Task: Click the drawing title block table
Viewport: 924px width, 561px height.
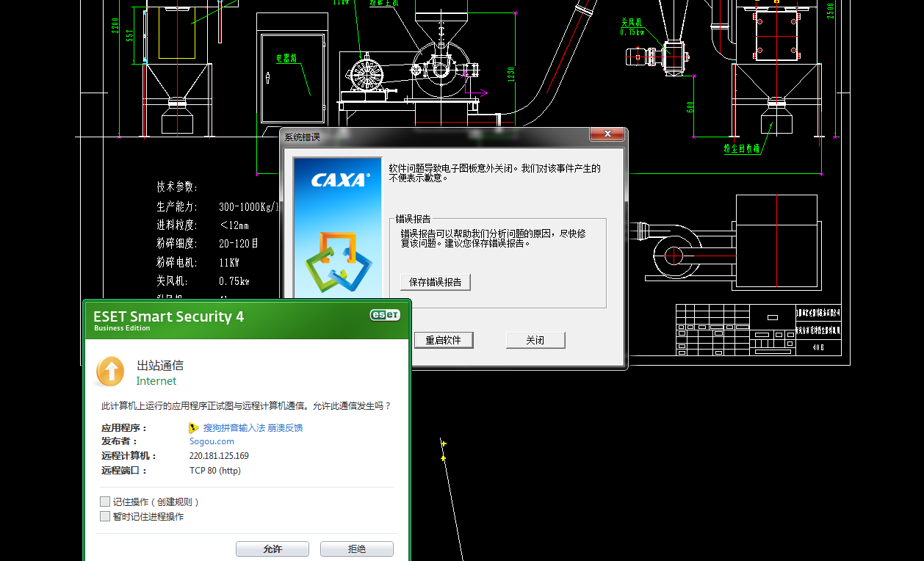Action: (758, 330)
